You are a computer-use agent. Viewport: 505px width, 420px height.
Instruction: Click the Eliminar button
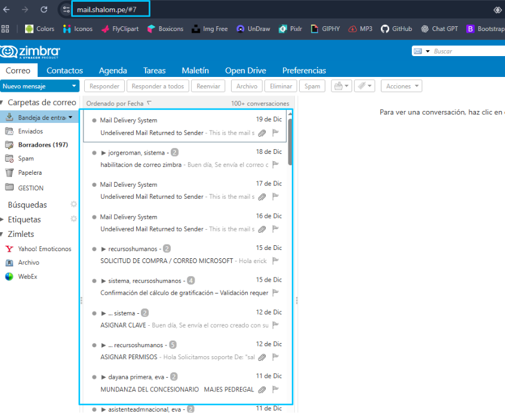[x=281, y=86]
